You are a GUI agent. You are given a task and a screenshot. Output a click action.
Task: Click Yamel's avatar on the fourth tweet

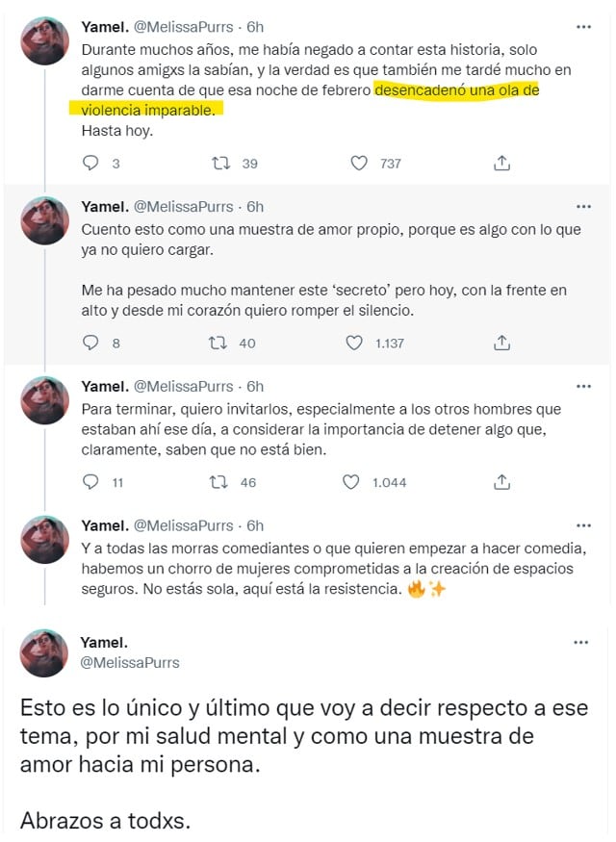coord(45,542)
